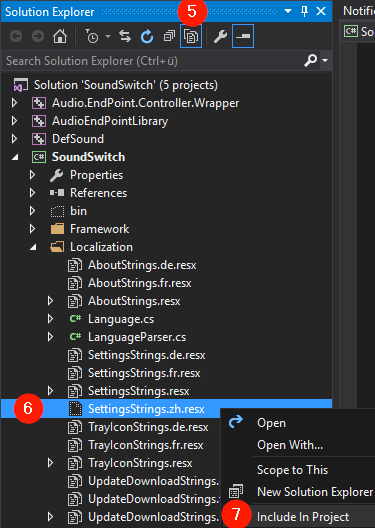Select SettingsStrings.fr.resx file
The image size is (375, 528).
[x=144, y=373]
